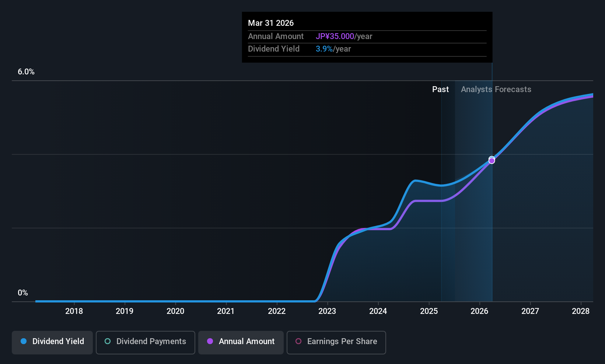
Task: Click the purple Annual Amount legend dot
Action: click(x=210, y=341)
